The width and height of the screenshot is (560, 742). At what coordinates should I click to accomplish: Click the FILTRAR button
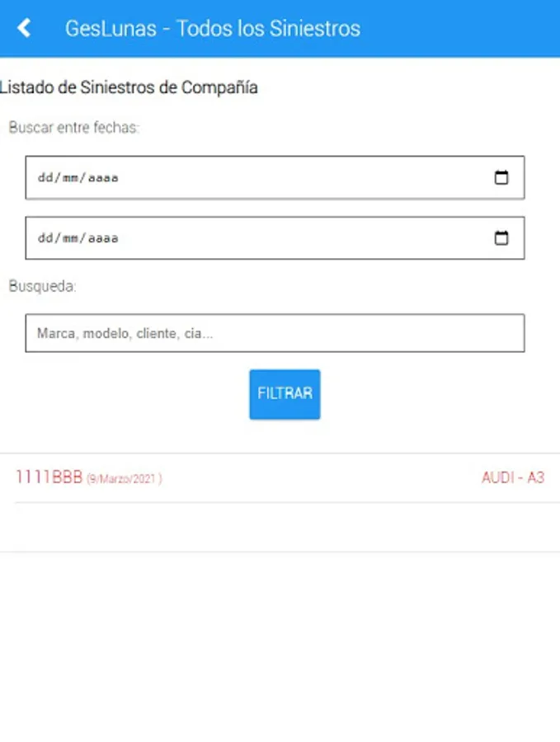point(285,394)
